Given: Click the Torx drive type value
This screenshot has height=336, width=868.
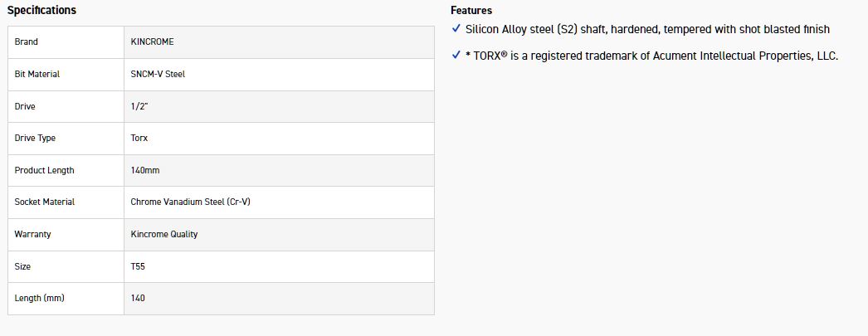Looking at the screenshot, I should 139,138.
